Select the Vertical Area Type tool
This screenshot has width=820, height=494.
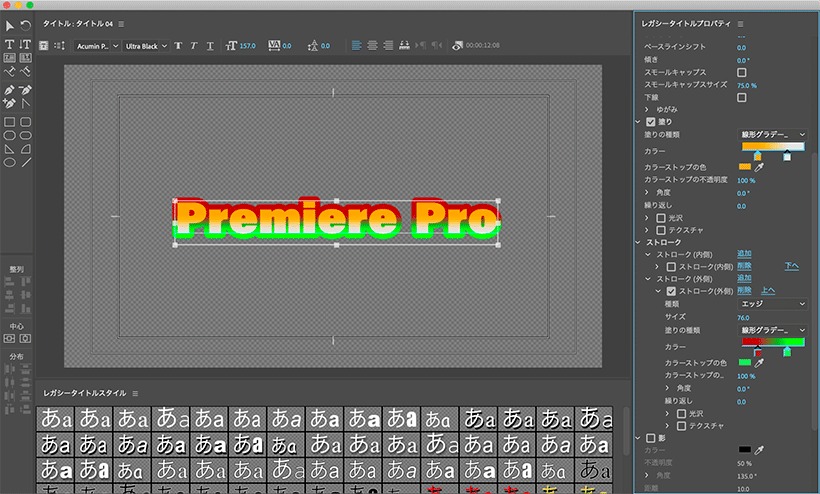26,58
